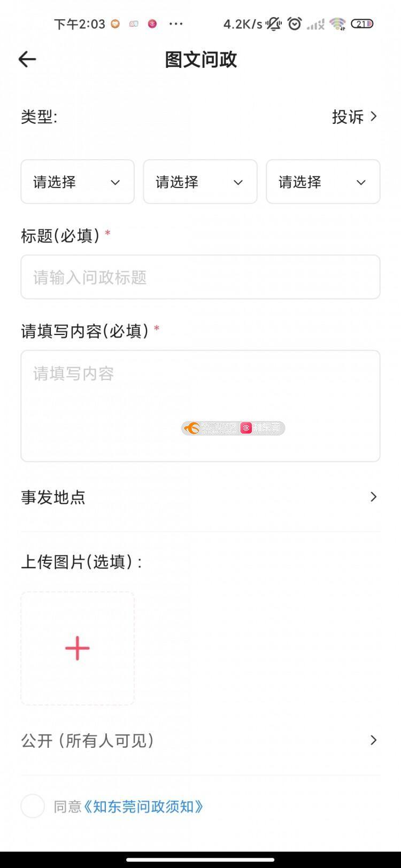Image resolution: width=401 pixels, height=868 pixels.
Task: Tap the watermark logo in content box
Action: point(233,428)
